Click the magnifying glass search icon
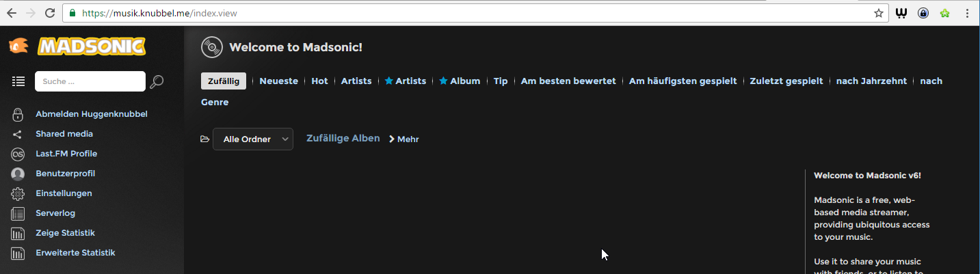This screenshot has height=274, width=980. click(157, 82)
